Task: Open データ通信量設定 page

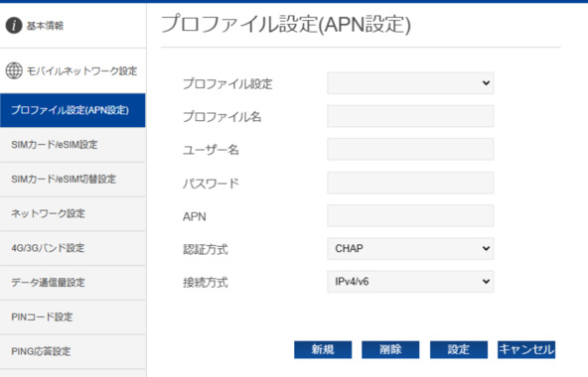Action: click(73, 283)
